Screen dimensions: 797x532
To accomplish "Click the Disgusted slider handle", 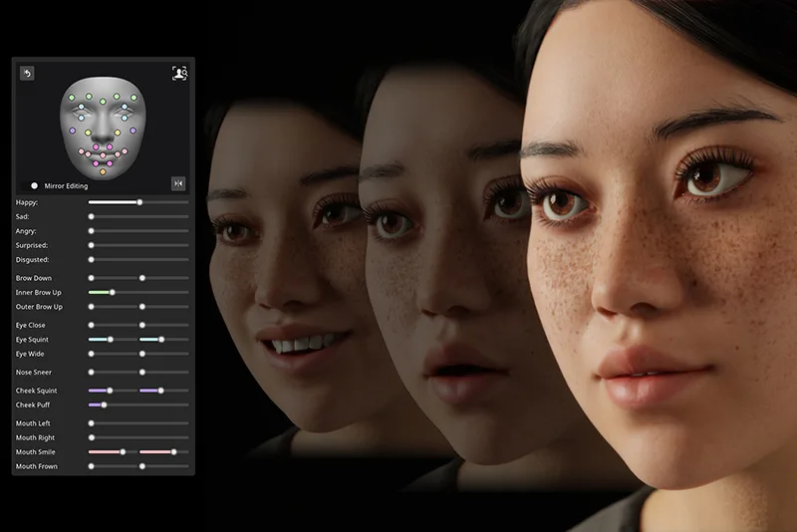I will 92,259.
